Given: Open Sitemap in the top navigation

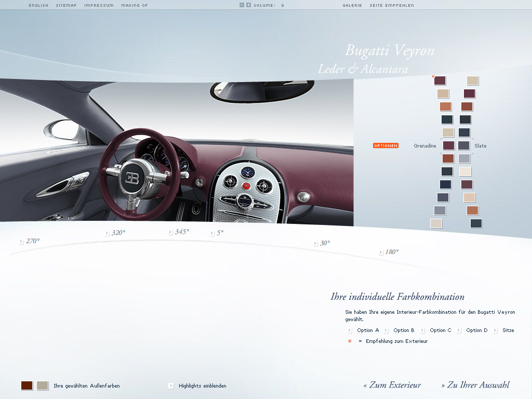Looking at the screenshot, I should 66,5.
